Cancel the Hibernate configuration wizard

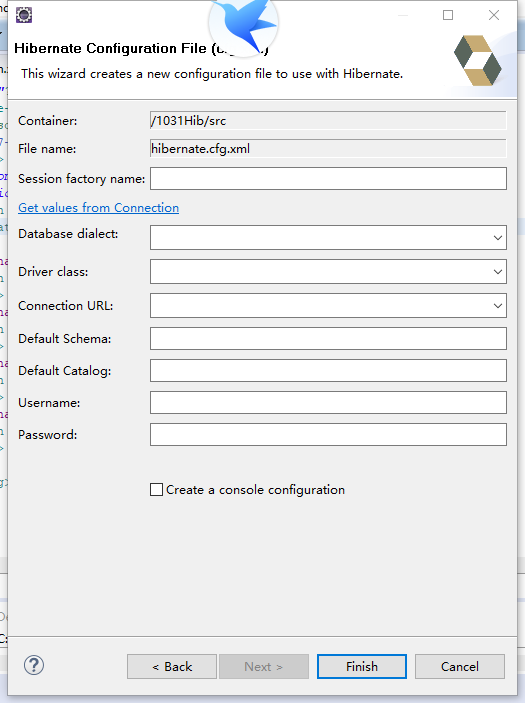click(x=460, y=666)
